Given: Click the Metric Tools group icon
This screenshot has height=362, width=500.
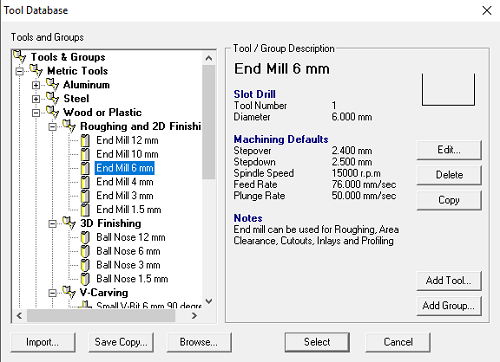Looking at the screenshot, I should 36,70.
